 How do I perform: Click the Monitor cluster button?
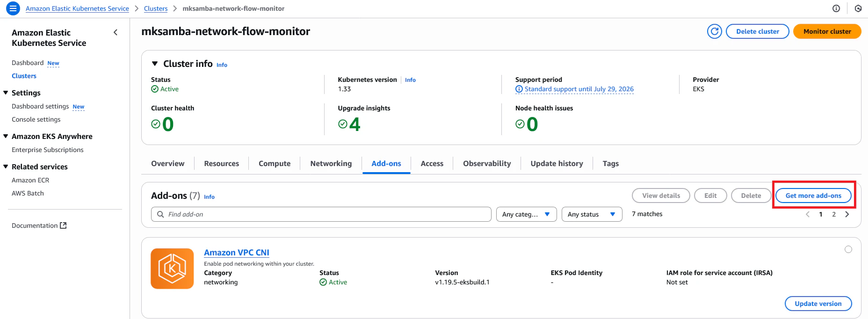[x=827, y=31]
